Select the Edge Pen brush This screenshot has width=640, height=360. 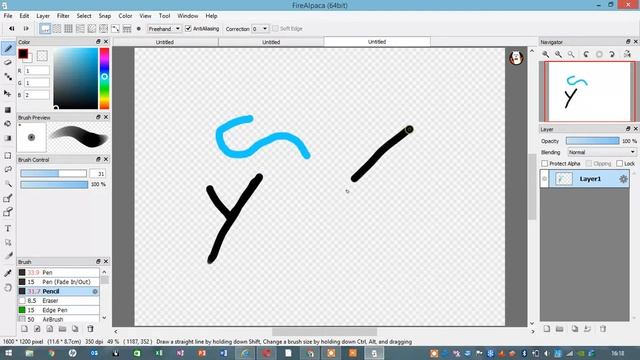pyautogui.click(x=58, y=310)
